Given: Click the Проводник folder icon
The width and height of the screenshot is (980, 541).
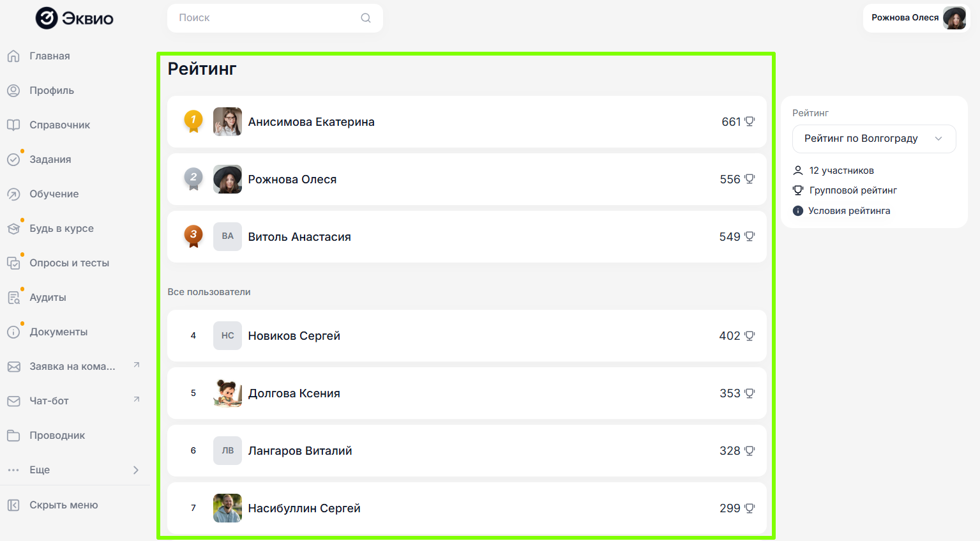Looking at the screenshot, I should pos(13,436).
